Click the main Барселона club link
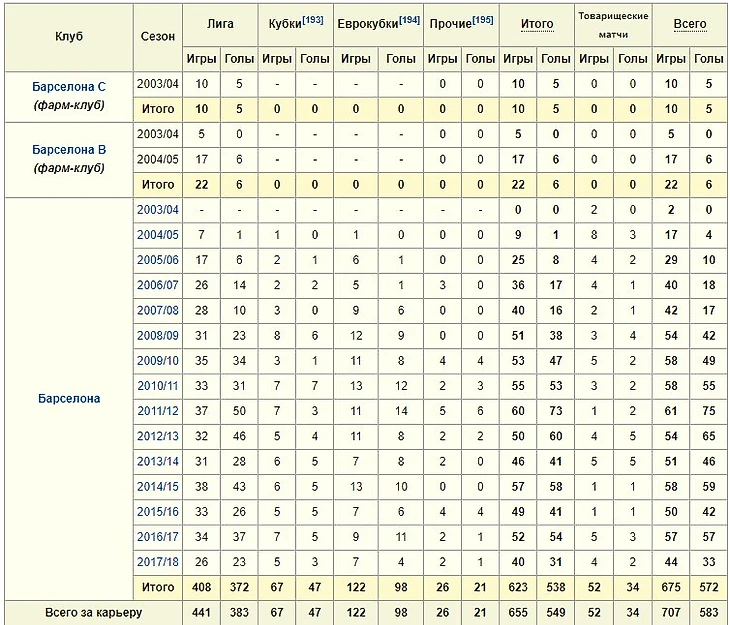This screenshot has width=730, height=625. pos(68,398)
